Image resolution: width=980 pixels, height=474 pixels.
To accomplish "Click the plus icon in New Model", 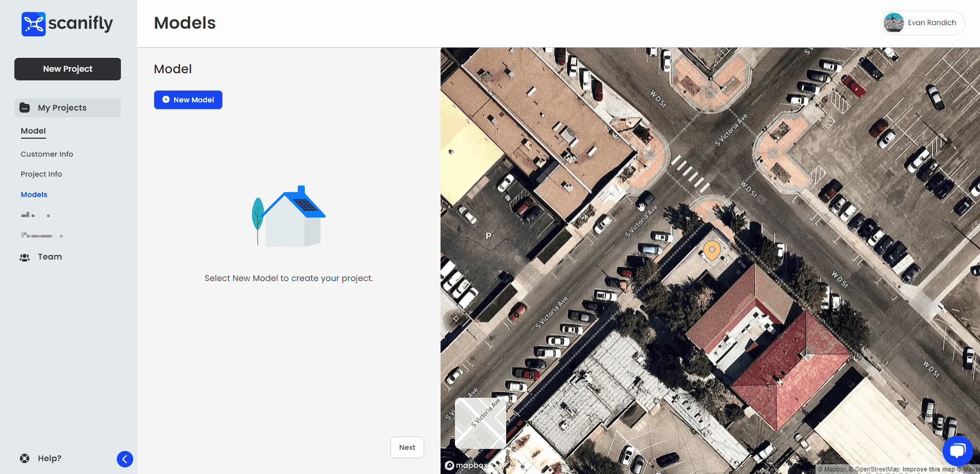I will point(166,100).
